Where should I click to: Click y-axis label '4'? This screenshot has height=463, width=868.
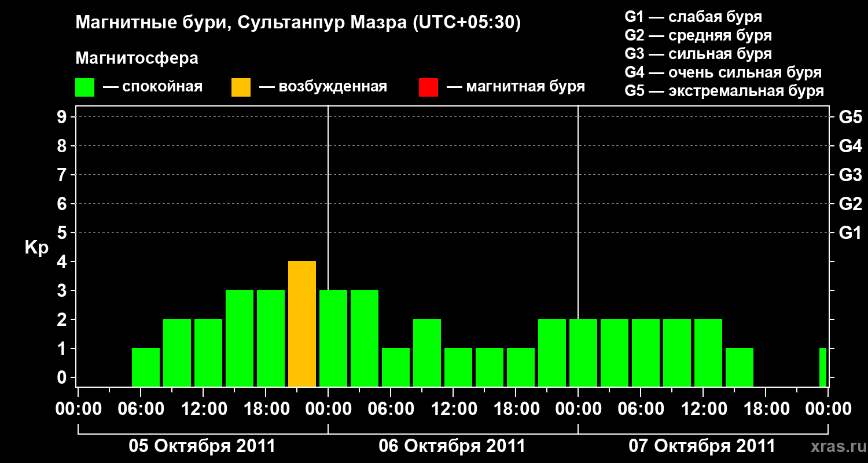(x=63, y=262)
